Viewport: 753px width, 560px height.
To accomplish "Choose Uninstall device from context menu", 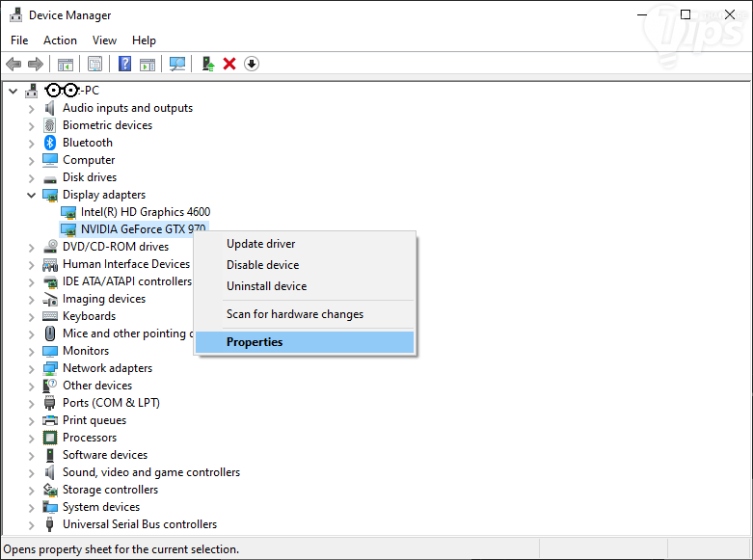I will (305, 286).
